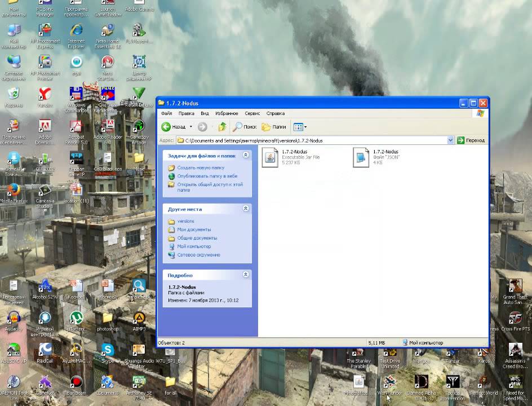Click Создать новую папку link
The width and height of the screenshot is (532, 406).
point(201,167)
